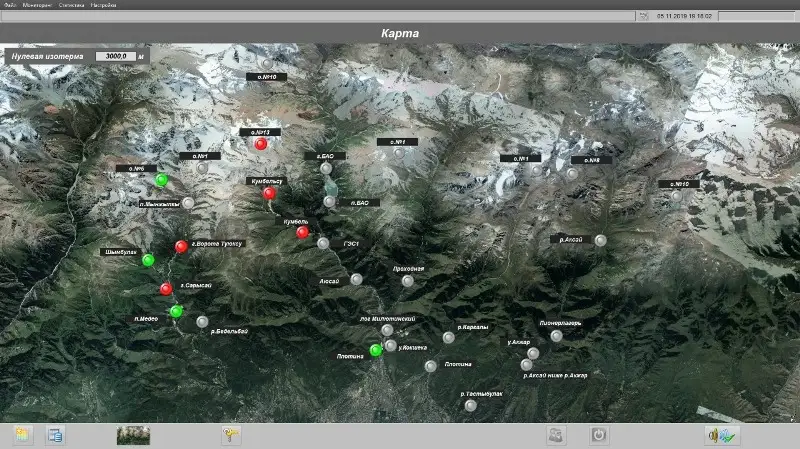Open the Статистика menu
This screenshot has width=800, height=449.
click(x=73, y=5)
